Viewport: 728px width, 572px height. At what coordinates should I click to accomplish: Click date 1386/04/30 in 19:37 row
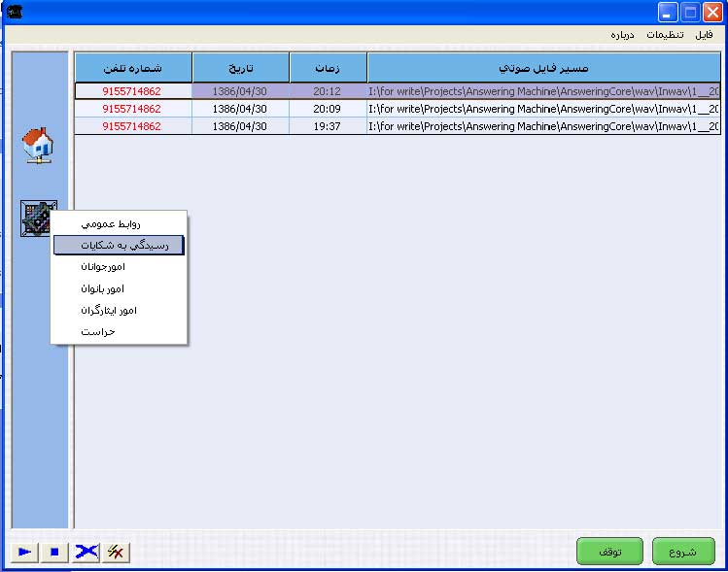click(240, 126)
